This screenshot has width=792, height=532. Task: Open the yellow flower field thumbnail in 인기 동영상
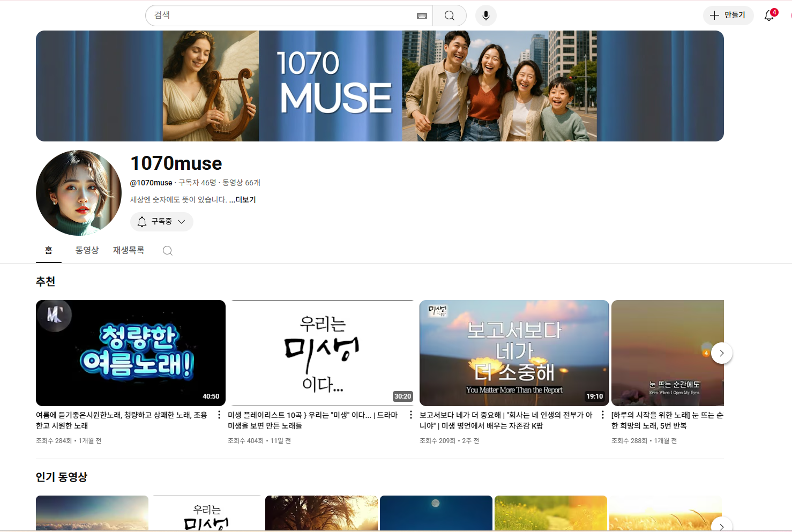pyautogui.click(x=551, y=513)
